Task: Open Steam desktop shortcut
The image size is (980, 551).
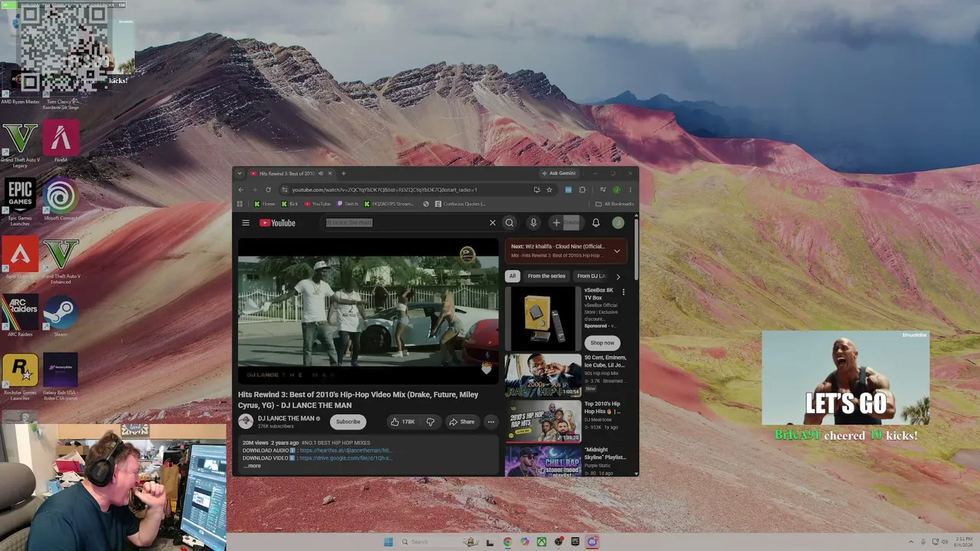Action: (x=60, y=315)
